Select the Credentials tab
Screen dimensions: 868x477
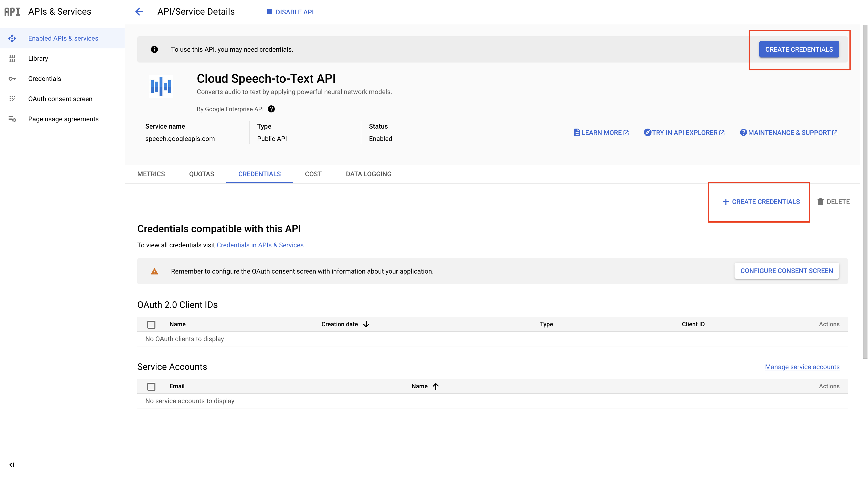pyautogui.click(x=259, y=174)
